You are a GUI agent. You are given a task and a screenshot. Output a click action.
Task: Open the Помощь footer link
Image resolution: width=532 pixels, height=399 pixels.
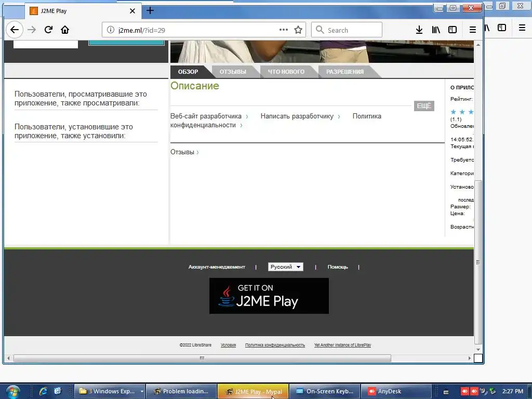pos(338,267)
